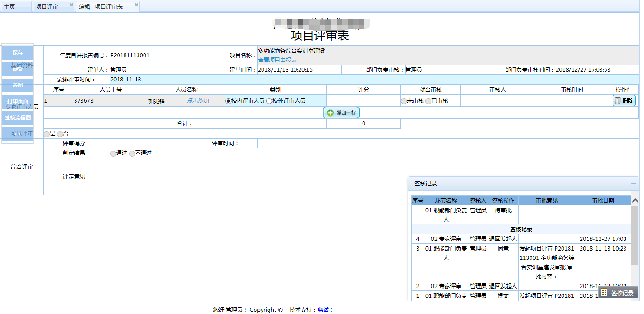
Task: Click the 合计 total value 0
Action: (x=363, y=123)
